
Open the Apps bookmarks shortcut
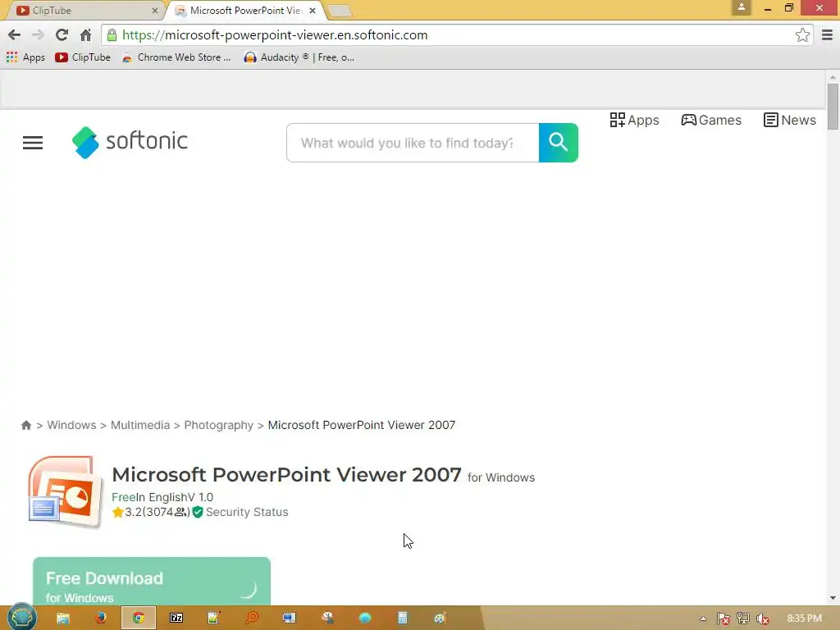[x=25, y=57]
